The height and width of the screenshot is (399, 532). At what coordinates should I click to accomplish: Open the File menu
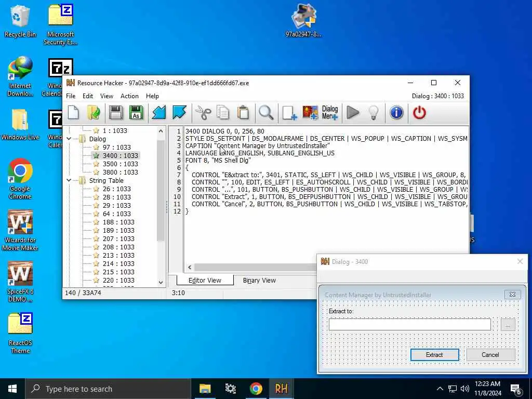click(x=71, y=96)
